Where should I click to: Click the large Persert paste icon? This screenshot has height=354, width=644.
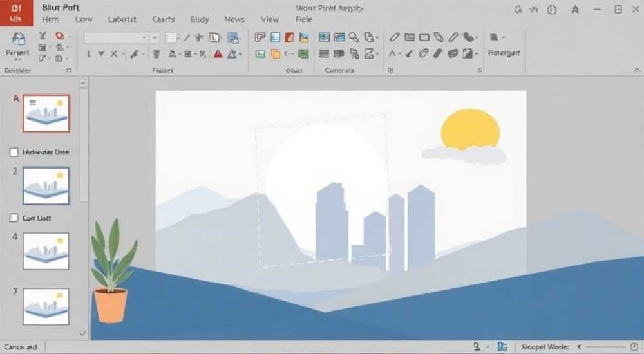click(x=19, y=39)
